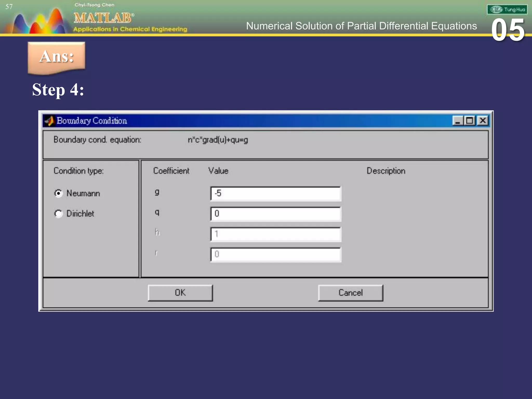Minimize the Boundary Condition dialog
The height and width of the screenshot is (399, 532).
pos(457,121)
